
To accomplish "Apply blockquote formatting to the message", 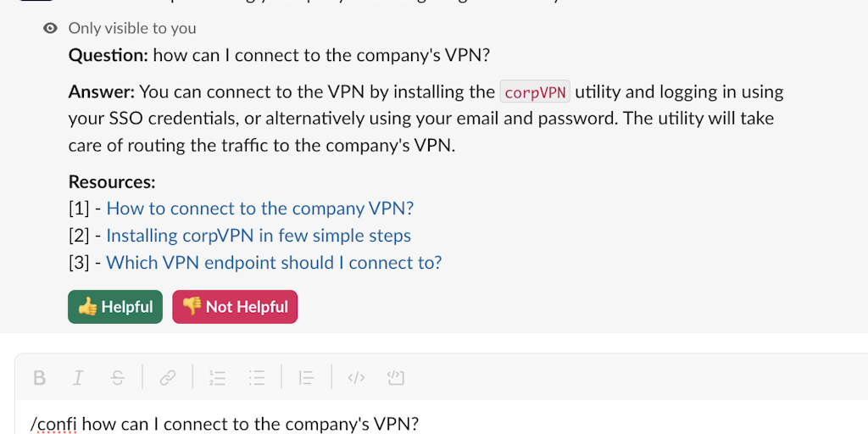I will 306,378.
